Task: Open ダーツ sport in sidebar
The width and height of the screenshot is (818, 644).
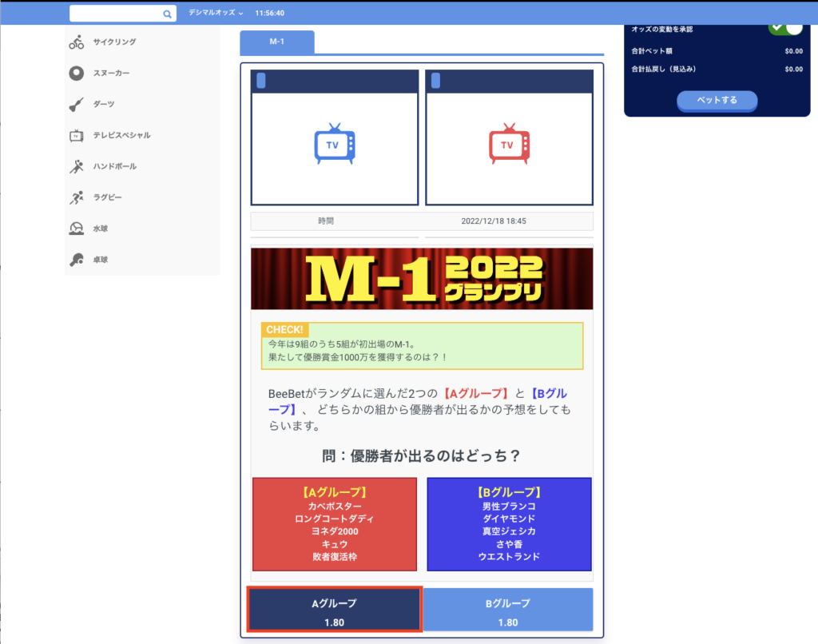Action: point(142,105)
